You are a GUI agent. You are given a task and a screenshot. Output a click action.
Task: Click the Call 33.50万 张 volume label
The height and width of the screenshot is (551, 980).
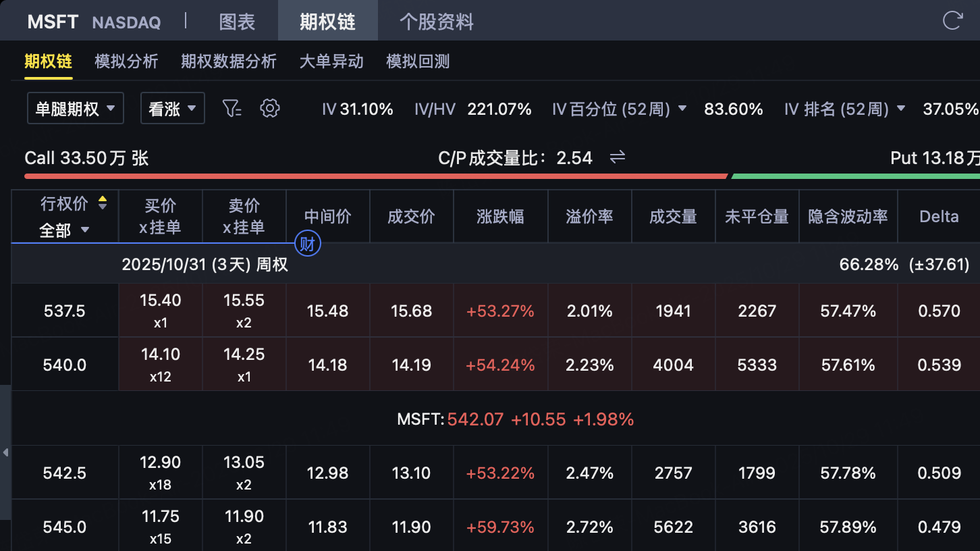[x=86, y=158]
